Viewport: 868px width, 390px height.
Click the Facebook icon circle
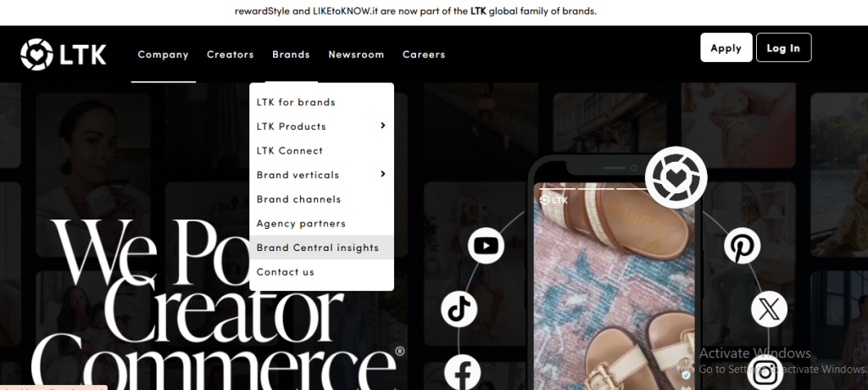[463, 371]
